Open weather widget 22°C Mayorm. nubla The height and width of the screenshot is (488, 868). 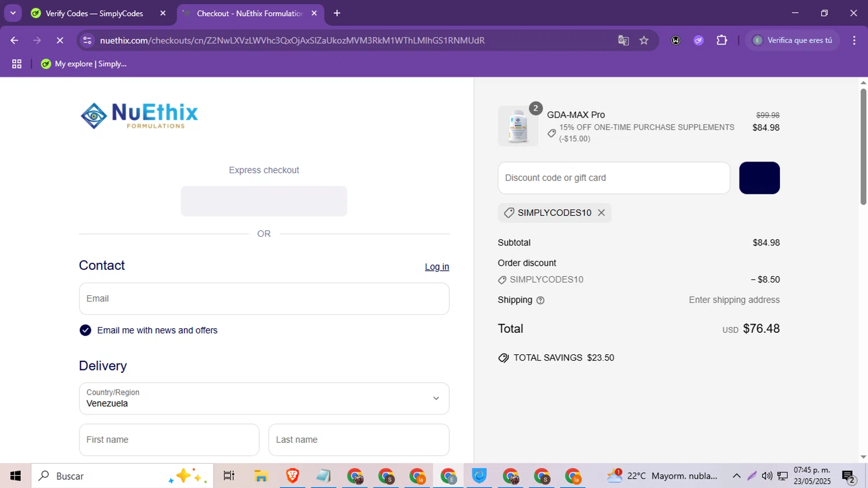(661, 476)
